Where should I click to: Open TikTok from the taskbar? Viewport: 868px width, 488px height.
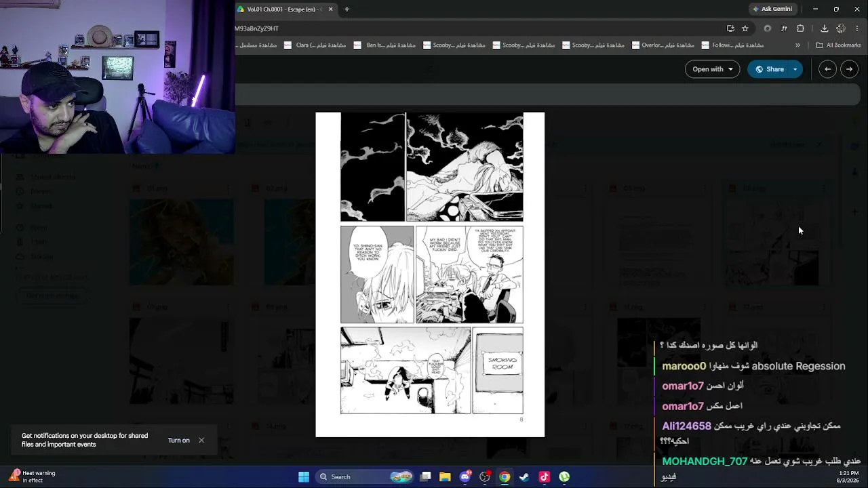pos(544,476)
